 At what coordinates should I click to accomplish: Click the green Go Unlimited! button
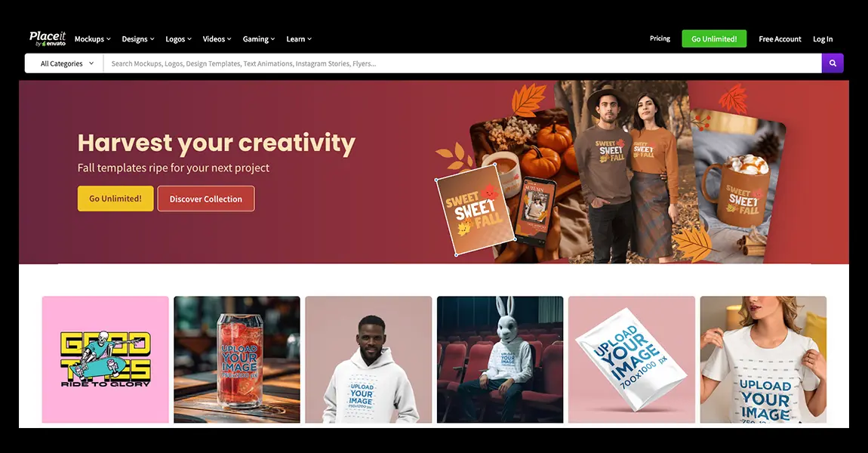(714, 39)
